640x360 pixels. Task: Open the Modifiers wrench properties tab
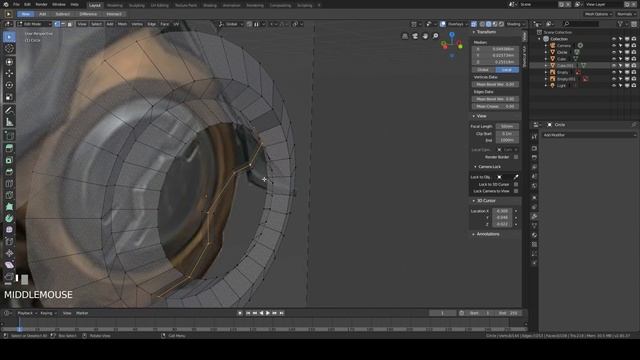coord(534,216)
